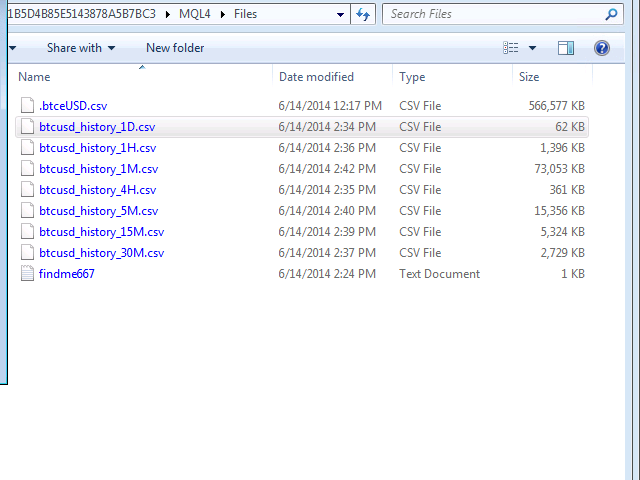Sort by Date modified column header
The height and width of the screenshot is (480, 640).
pos(316,77)
